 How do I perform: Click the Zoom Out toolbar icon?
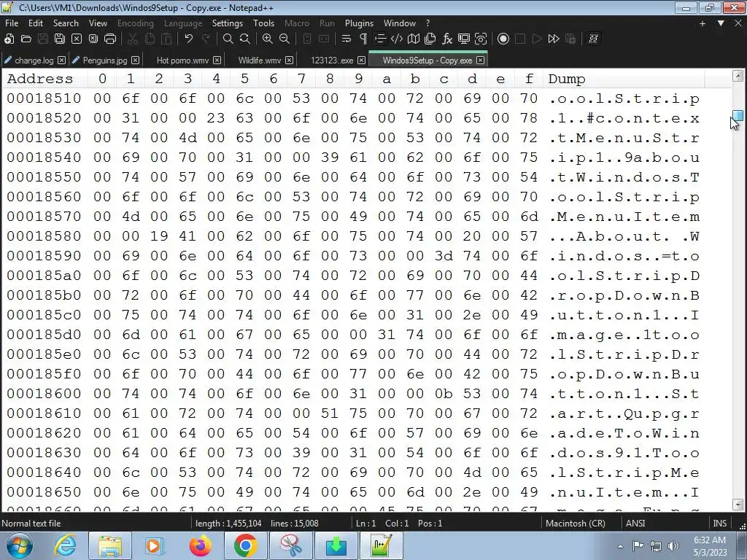click(x=285, y=39)
